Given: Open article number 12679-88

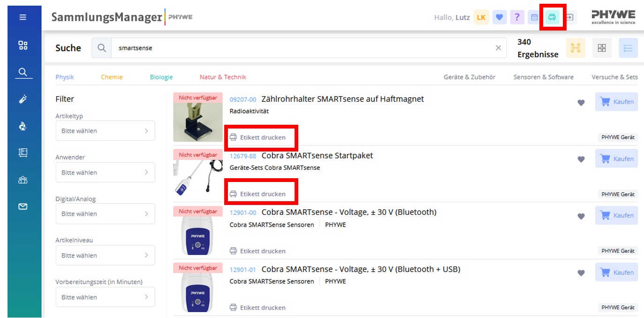Looking at the screenshot, I should [x=243, y=156].
